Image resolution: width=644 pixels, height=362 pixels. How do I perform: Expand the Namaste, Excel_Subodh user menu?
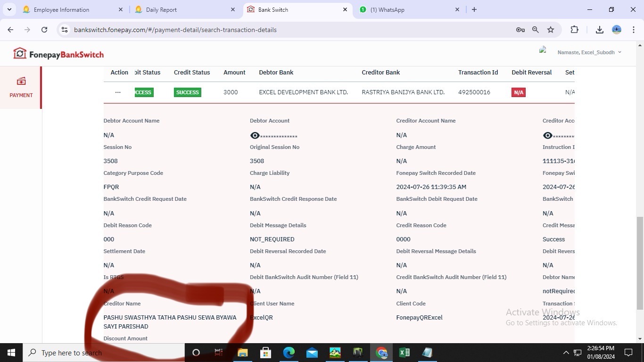pyautogui.click(x=589, y=52)
